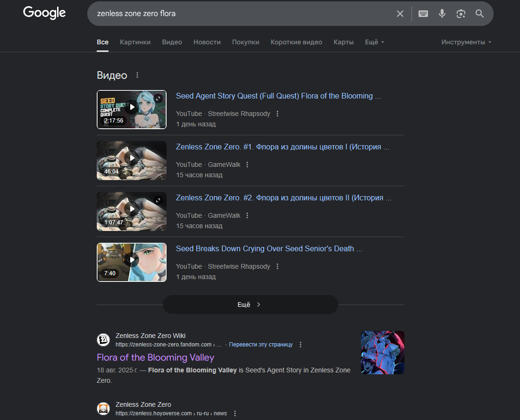This screenshot has width=520, height=420.
Task: Click the zenless-zone-zero.fandom.com URL text
Action: [x=168, y=345]
